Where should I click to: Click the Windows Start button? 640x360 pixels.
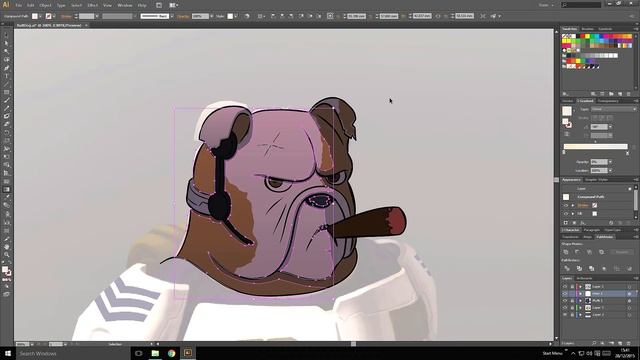pyautogui.click(x=7, y=353)
